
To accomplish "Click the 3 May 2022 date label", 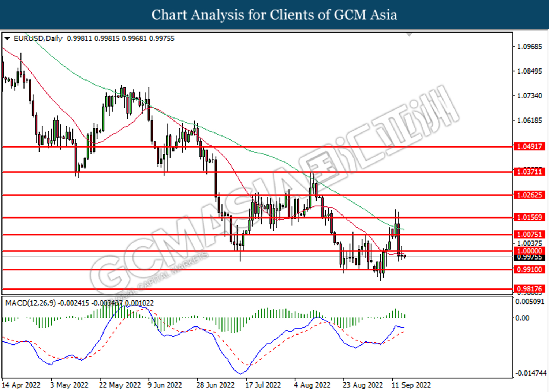I will (x=70, y=385).
